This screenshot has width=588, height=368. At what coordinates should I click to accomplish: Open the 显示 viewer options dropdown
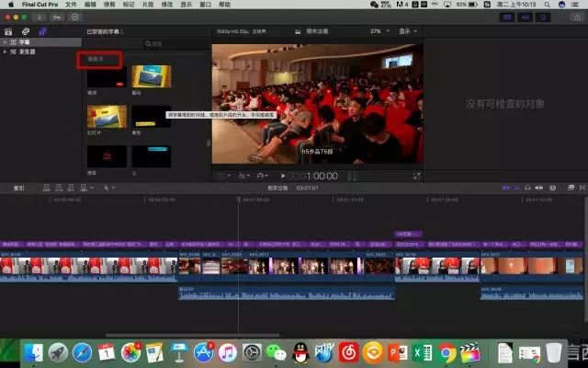408,31
